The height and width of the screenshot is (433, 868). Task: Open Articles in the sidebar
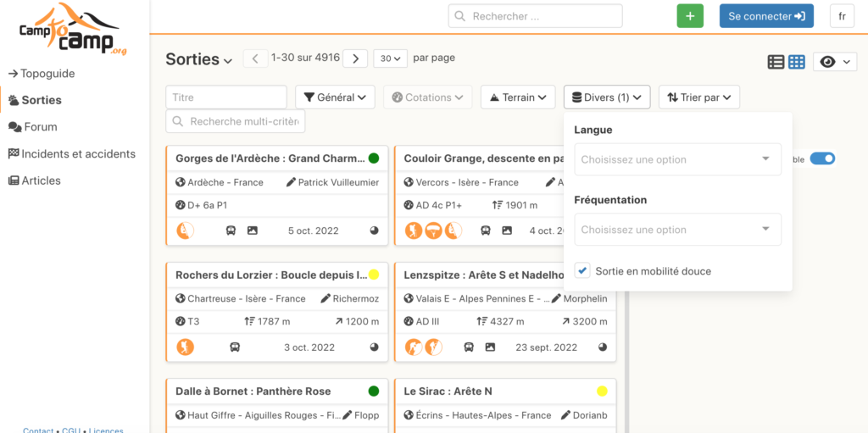tap(34, 180)
